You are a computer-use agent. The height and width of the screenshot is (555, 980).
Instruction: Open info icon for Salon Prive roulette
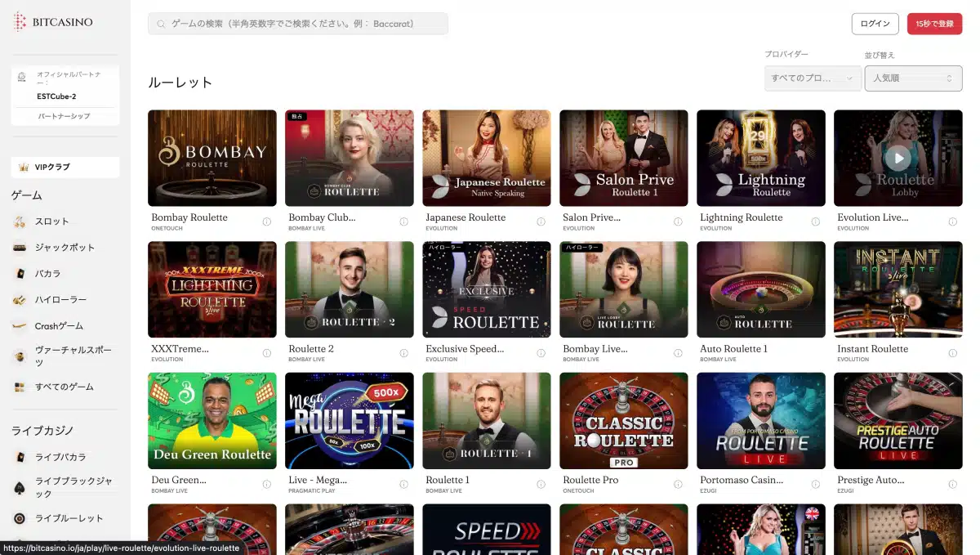click(x=678, y=222)
